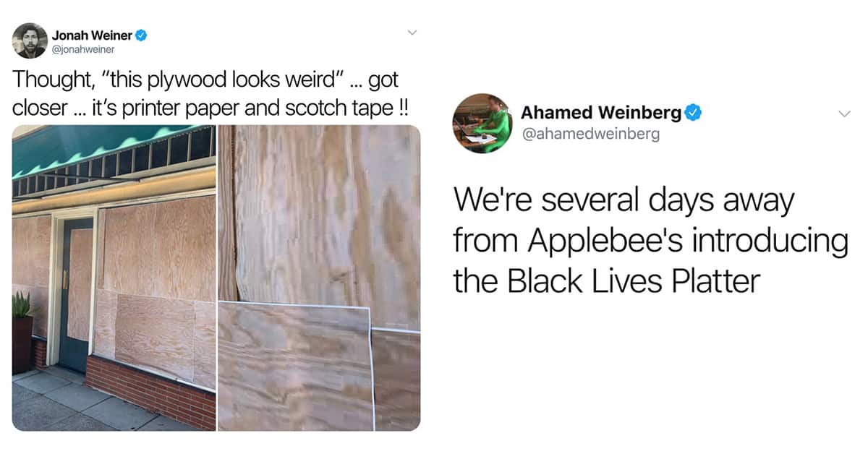View the boarded-up storefront photo
The width and height of the screenshot is (868, 454).
114,278
